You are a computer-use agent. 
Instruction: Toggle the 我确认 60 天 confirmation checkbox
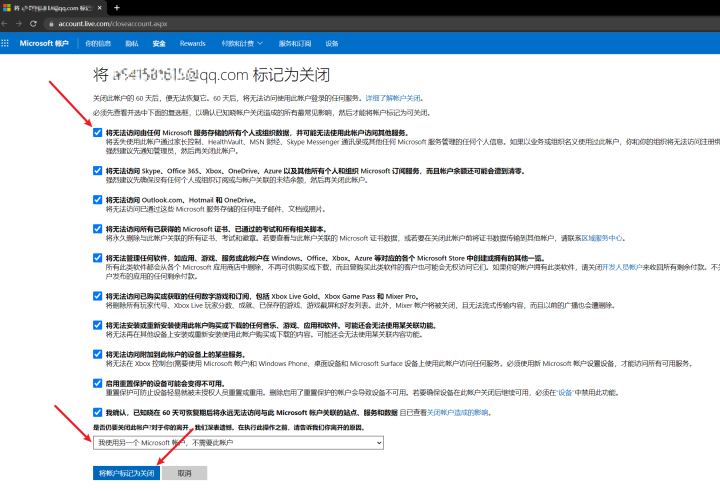tap(97, 412)
